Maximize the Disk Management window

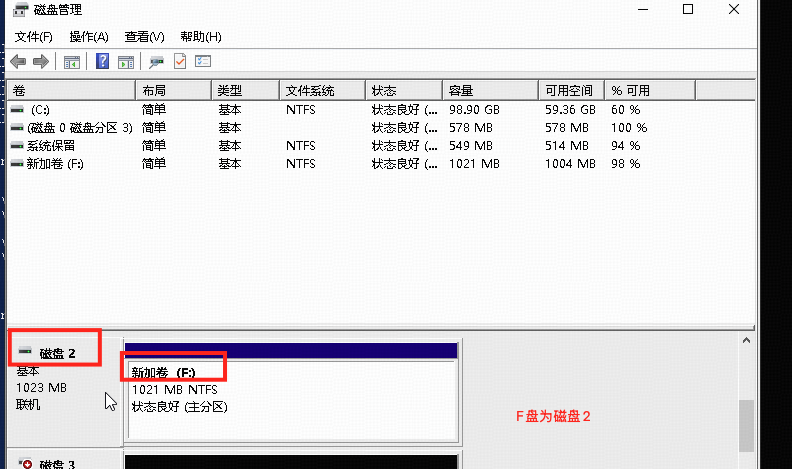[x=688, y=9]
